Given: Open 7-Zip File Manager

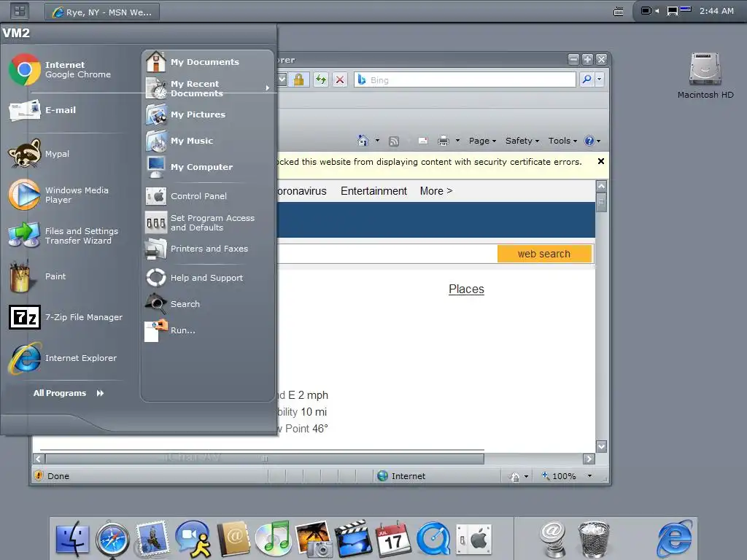Looking at the screenshot, I should [x=66, y=317].
